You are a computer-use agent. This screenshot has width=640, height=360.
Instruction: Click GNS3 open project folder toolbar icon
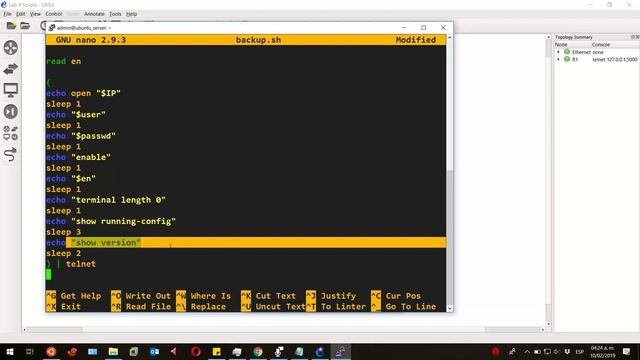pos(25,26)
